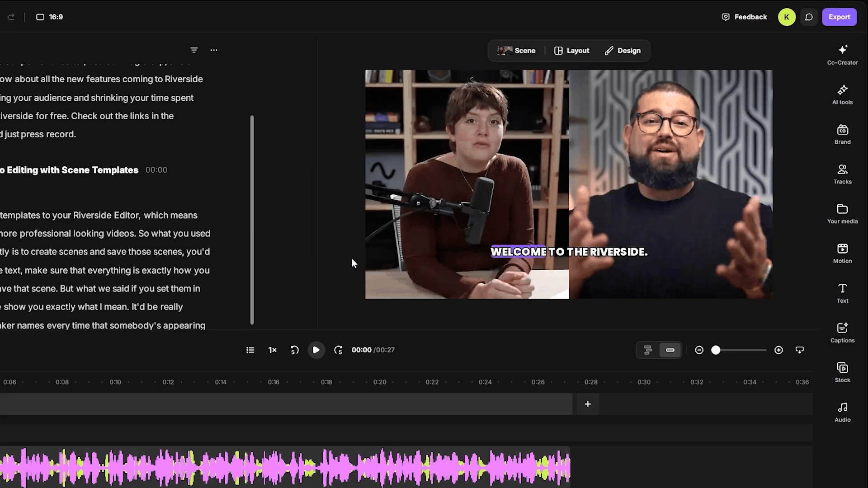
Task: Open the Co-Creator panel
Action: coord(842,55)
